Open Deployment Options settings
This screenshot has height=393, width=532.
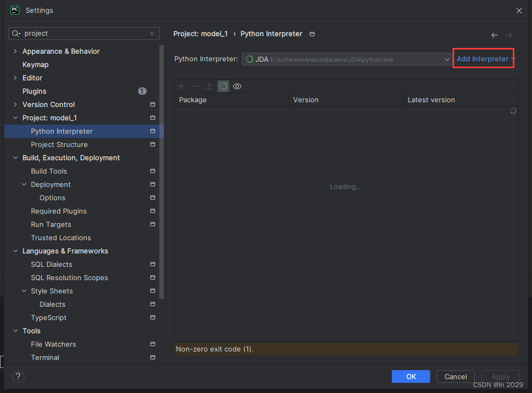pos(52,198)
